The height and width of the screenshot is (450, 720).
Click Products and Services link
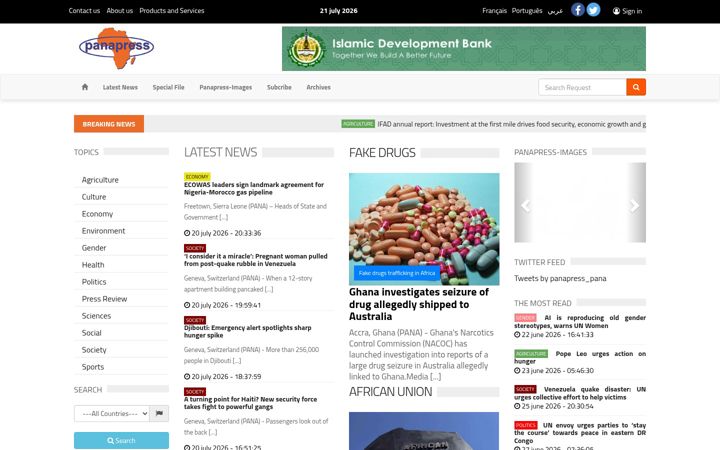(x=172, y=11)
